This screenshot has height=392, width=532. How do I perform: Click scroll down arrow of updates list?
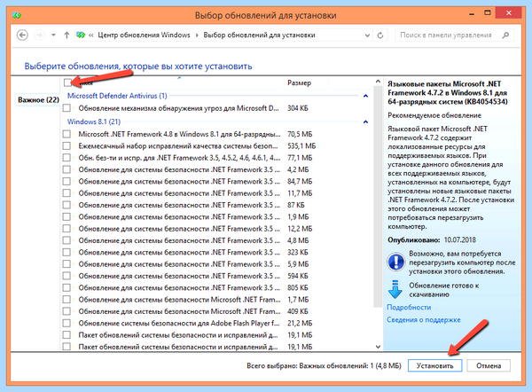[x=378, y=347]
